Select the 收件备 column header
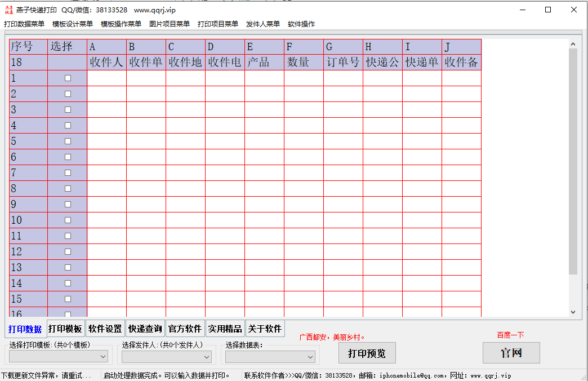This screenshot has height=381, width=588. (461, 63)
